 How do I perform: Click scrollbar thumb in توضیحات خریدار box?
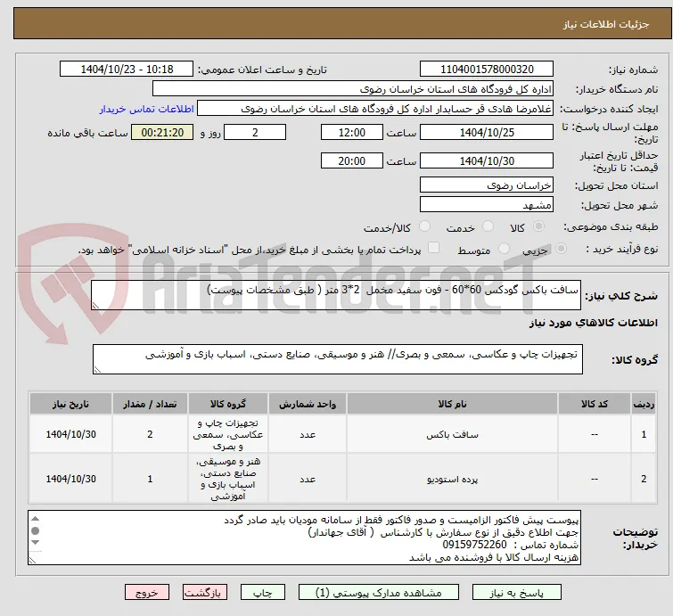36,531
